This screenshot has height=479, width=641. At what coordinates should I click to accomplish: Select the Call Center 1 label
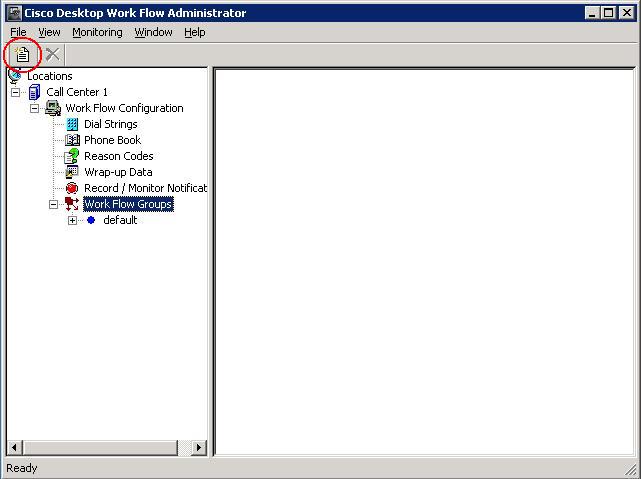tap(77, 92)
